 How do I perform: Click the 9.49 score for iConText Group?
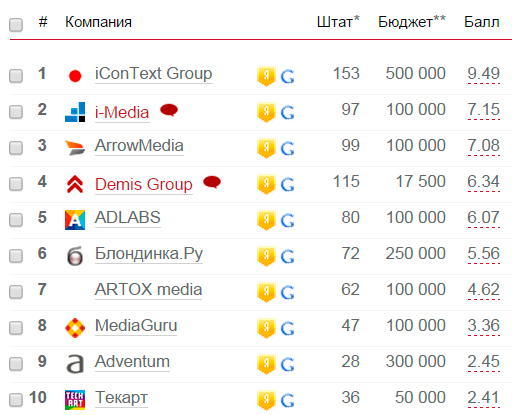point(483,74)
